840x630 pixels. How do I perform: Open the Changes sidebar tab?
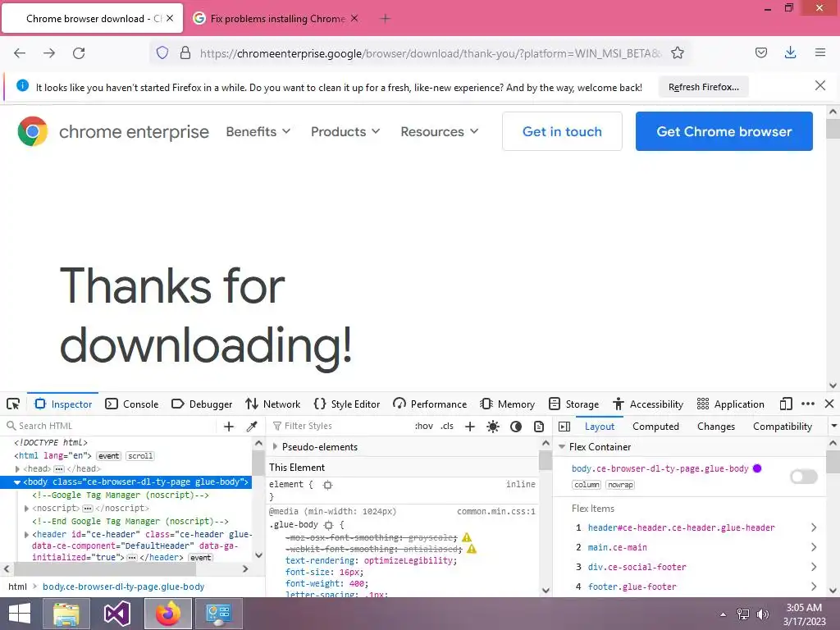click(716, 427)
